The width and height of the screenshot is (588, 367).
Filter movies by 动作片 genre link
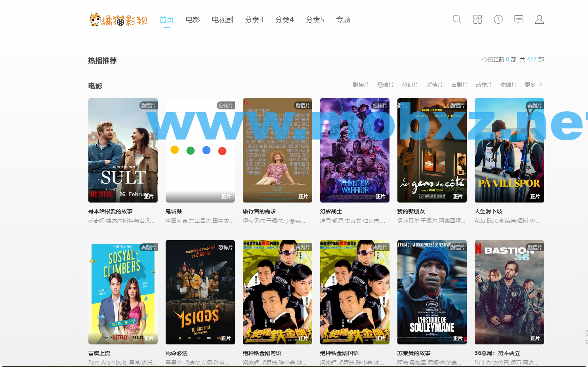click(484, 85)
